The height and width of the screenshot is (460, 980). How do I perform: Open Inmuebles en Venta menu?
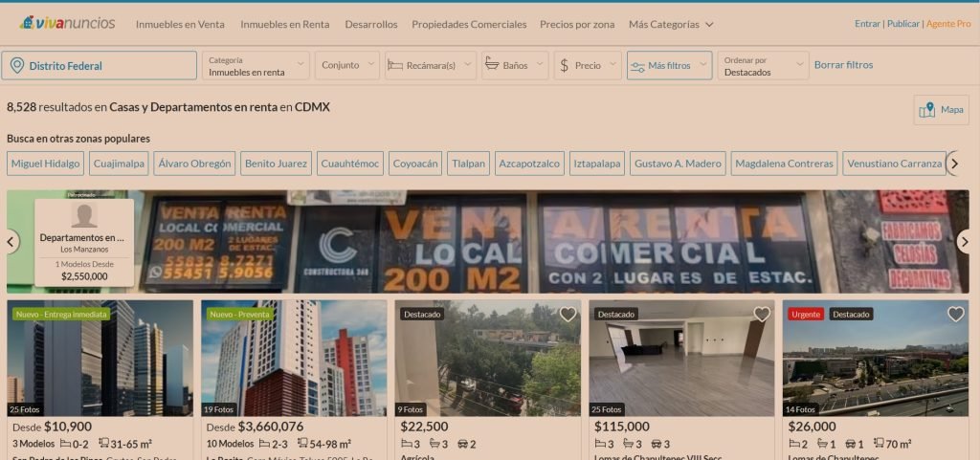[180, 24]
